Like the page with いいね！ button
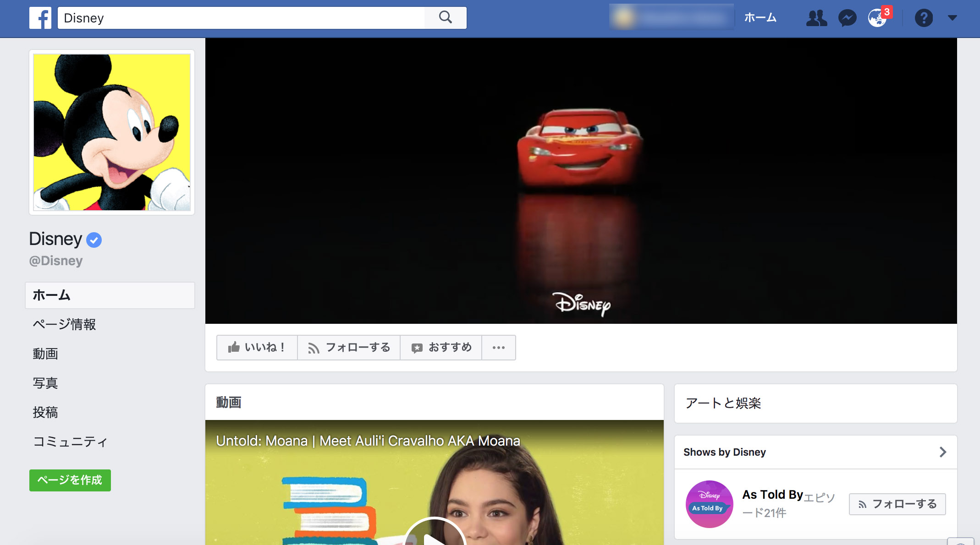980x545 pixels. coord(257,348)
